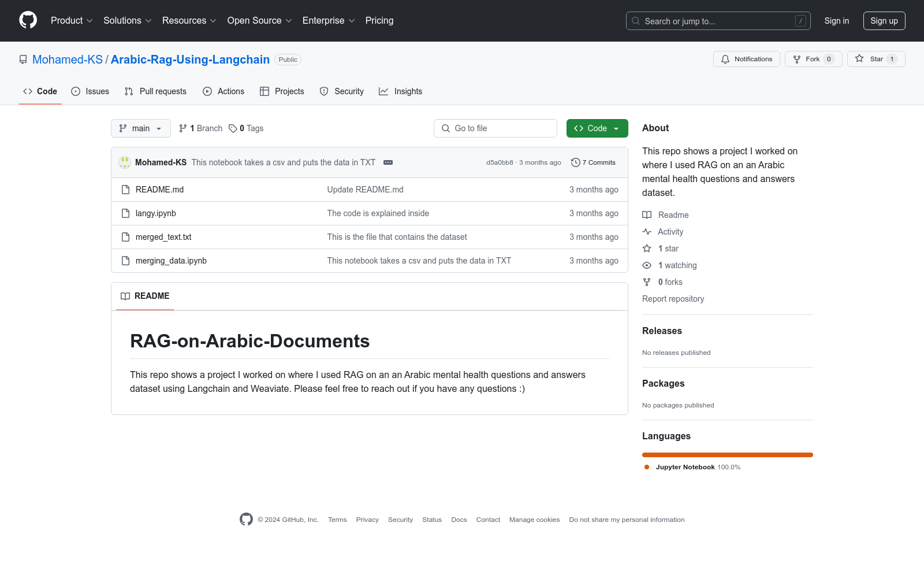The height and width of the screenshot is (578, 924).
Task: Open commit d5a0bb8 link
Action: click(500, 162)
